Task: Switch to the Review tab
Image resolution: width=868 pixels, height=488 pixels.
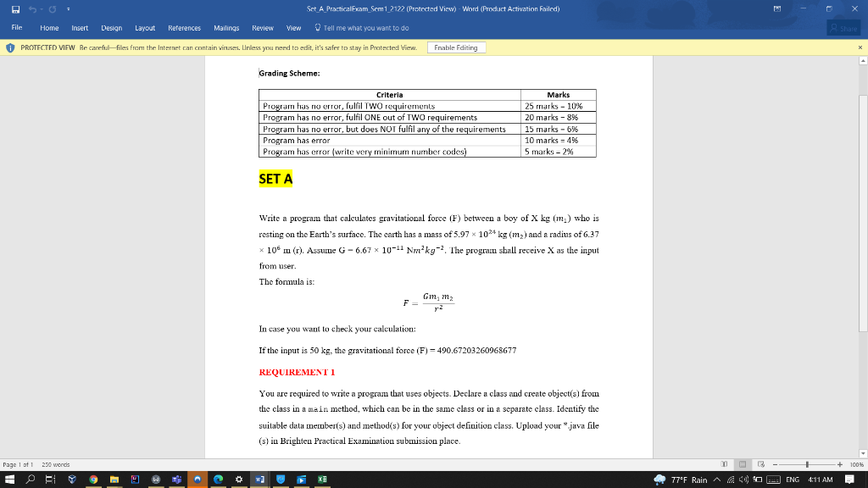Action: click(263, 28)
